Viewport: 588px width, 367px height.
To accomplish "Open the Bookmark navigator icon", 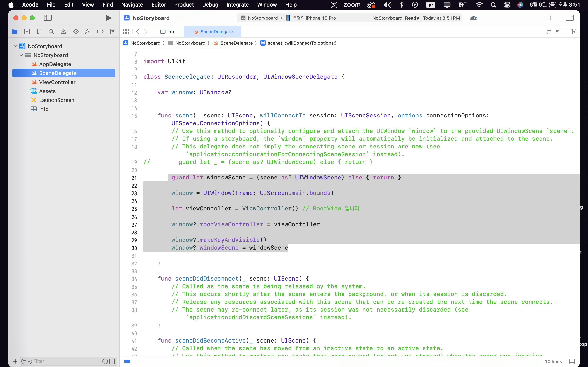I will pos(39,32).
